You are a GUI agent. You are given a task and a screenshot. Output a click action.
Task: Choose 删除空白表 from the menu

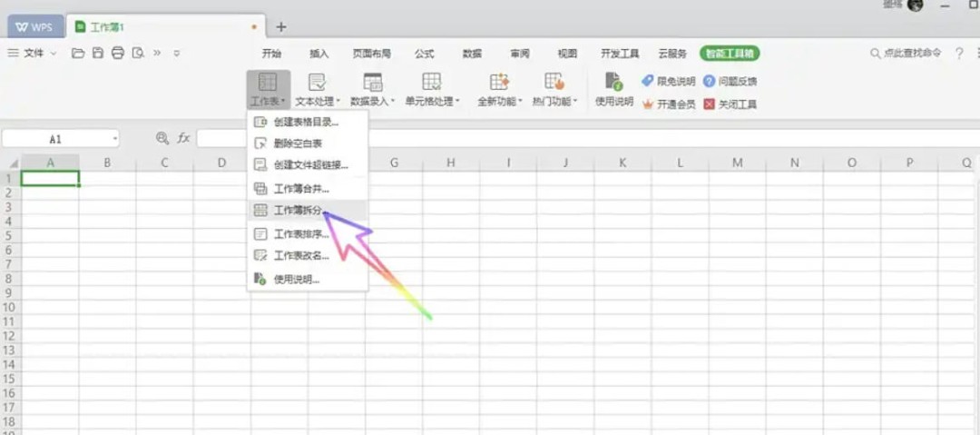click(308, 143)
